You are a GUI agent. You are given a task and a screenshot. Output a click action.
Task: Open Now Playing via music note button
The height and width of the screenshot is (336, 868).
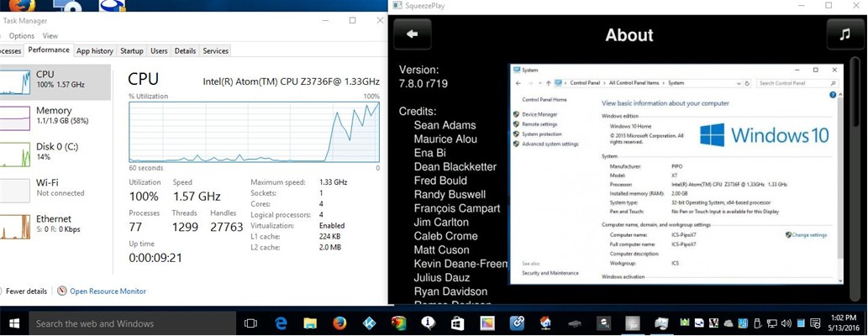click(844, 34)
